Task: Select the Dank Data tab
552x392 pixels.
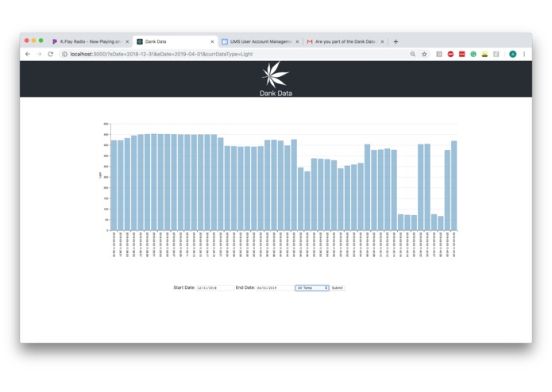Action: [175, 41]
